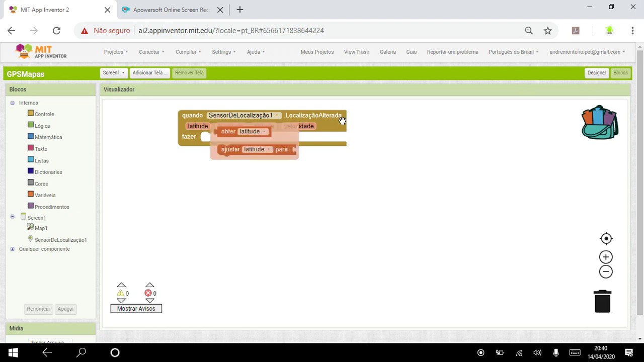Go to next error with down arrow
644x362 pixels.
click(x=149, y=301)
